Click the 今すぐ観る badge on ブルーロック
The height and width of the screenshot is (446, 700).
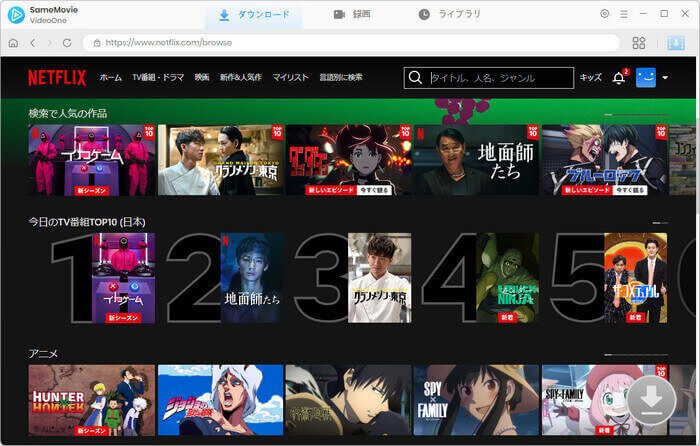630,190
